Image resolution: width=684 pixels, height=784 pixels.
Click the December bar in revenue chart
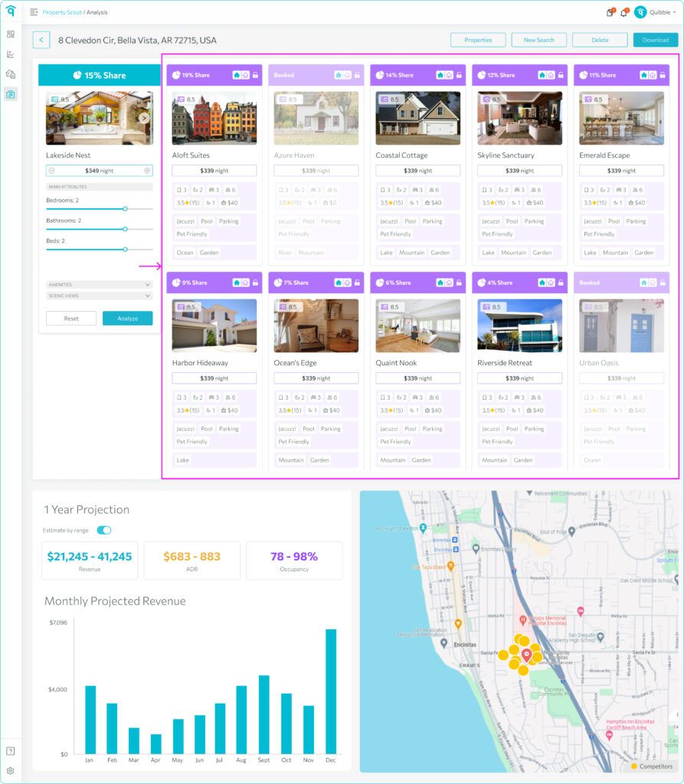(331, 691)
